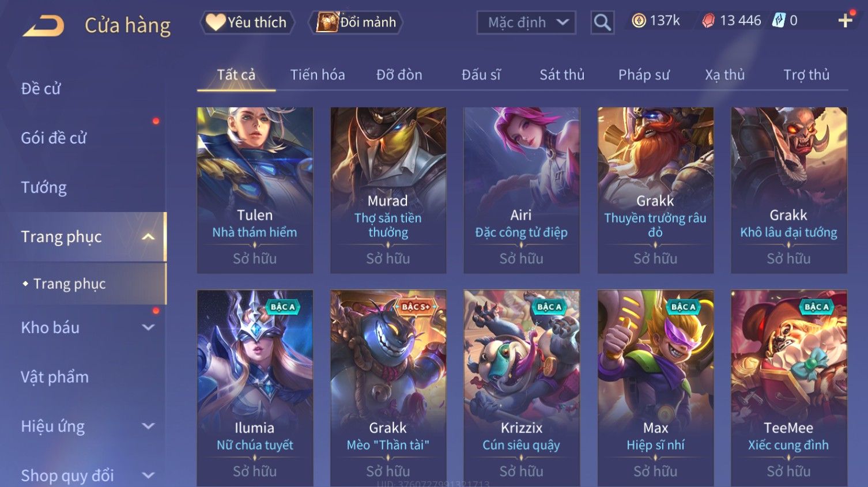The image size is (868, 487).
Task: Open Yêu thích heart favorites
Action: coord(247,22)
